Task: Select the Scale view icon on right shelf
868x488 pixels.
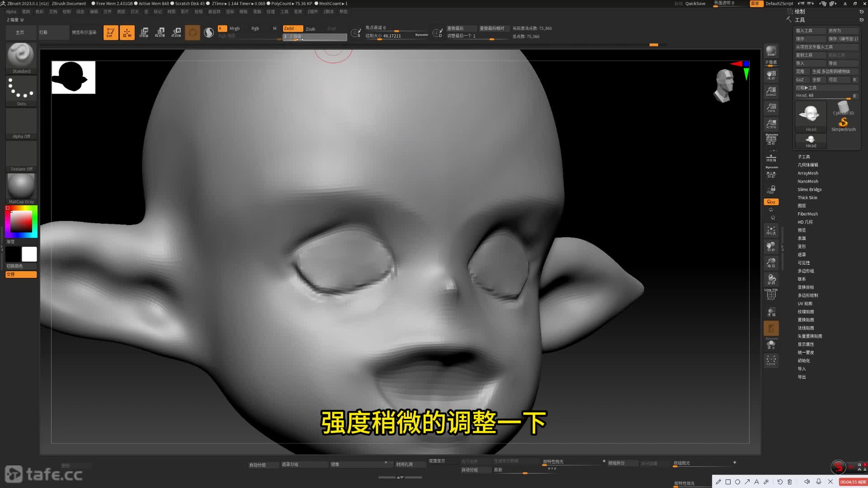Action: tap(771, 263)
